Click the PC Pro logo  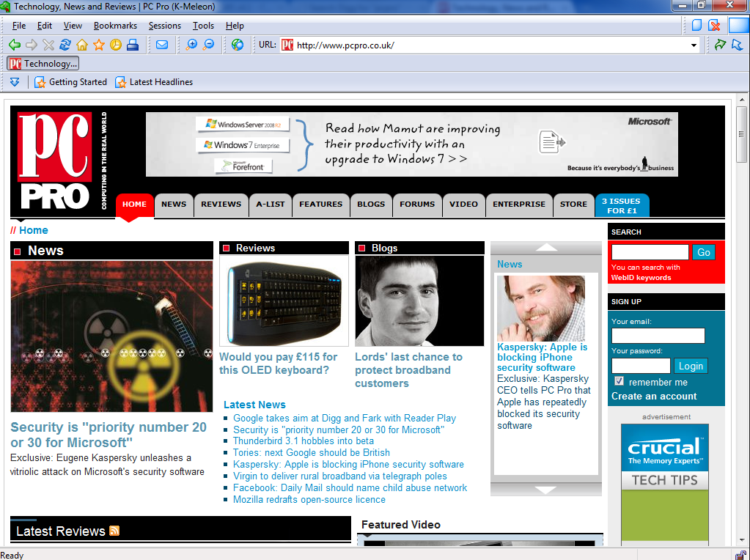click(55, 161)
